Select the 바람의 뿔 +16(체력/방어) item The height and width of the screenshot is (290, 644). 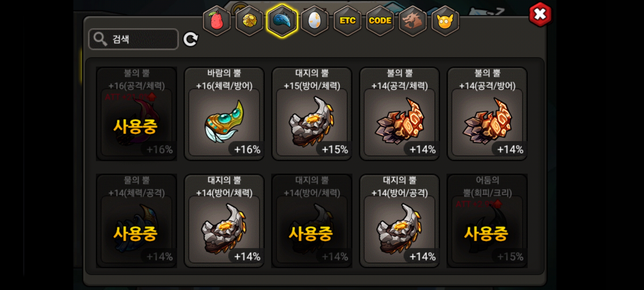point(224,114)
